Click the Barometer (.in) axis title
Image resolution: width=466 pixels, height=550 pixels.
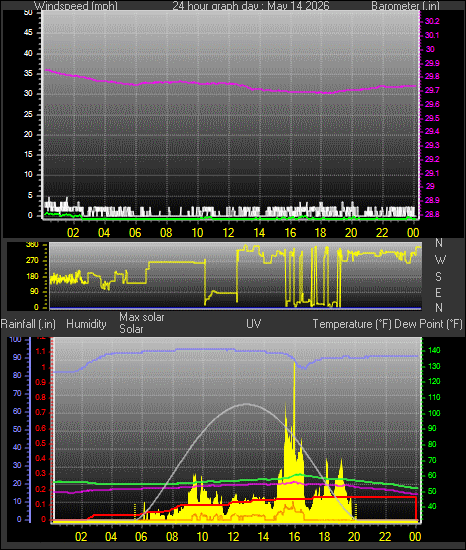click(x=405, y=6)
